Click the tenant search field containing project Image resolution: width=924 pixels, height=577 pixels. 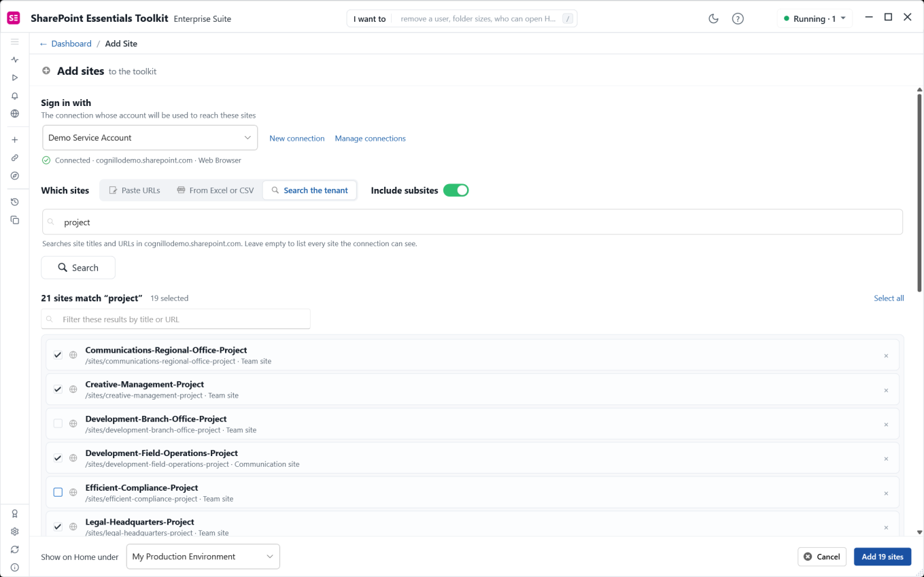pyautogui.click(x=473, y=222)
